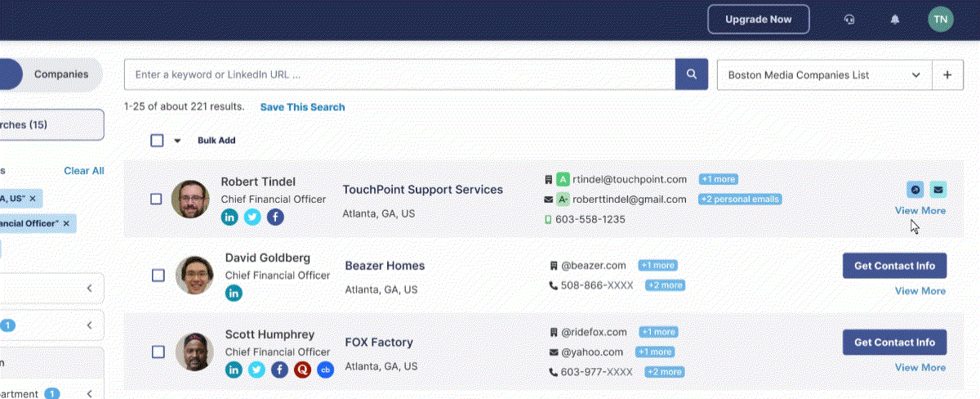Click Robert Tindel's envelope action icon
This screenshot has width=980, height=399.
(938, 190)
